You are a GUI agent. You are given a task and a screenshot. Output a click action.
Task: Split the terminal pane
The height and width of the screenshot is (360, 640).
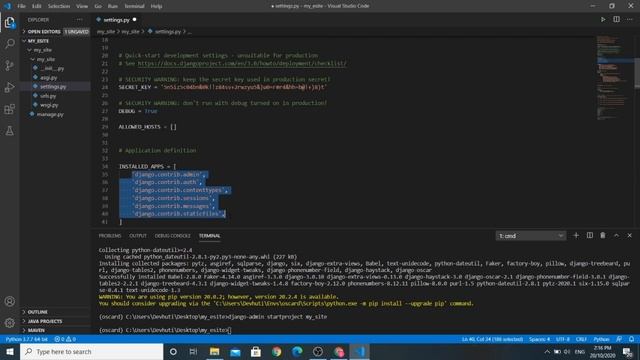[590, 236]
